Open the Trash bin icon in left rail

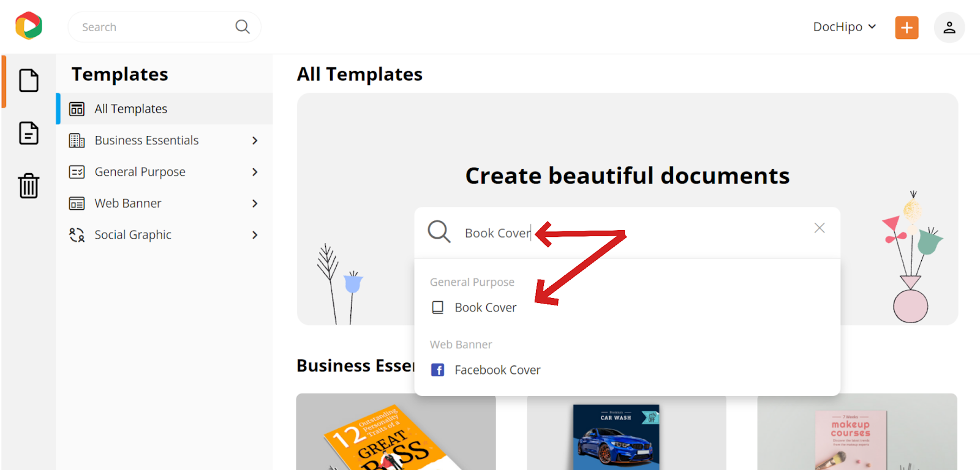tap(29, 185)
